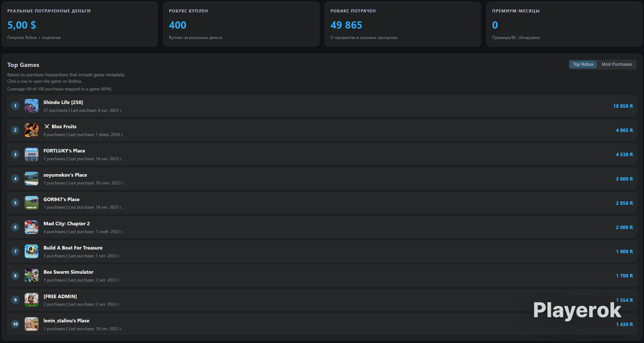Viewport: 644px width, 343px height.
Task: Open the Blox Fruits game title
Action: pos(60,127)
